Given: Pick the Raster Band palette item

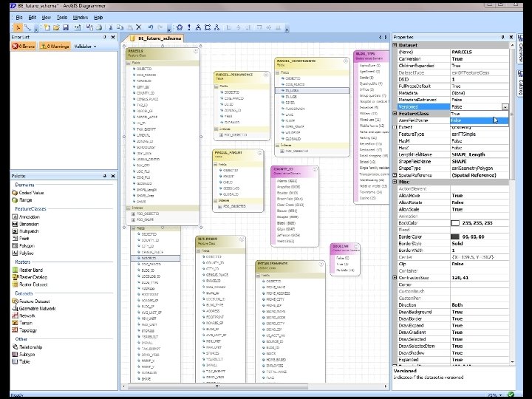Looking at the screenshot, I should tap(27, 270).
